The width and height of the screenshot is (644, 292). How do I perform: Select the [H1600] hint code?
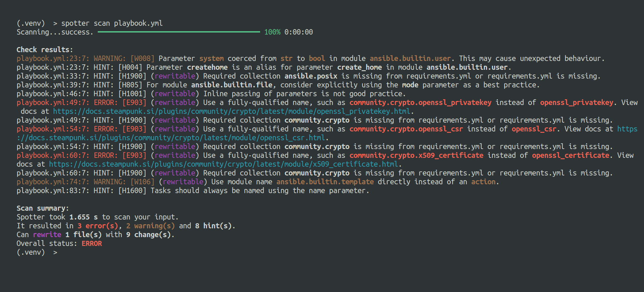click(x=132, y=191)
